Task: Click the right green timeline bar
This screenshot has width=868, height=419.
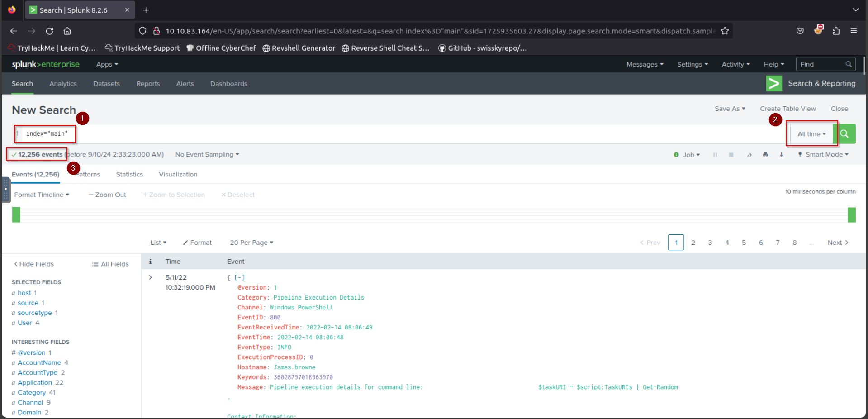Action: point(852,214)
